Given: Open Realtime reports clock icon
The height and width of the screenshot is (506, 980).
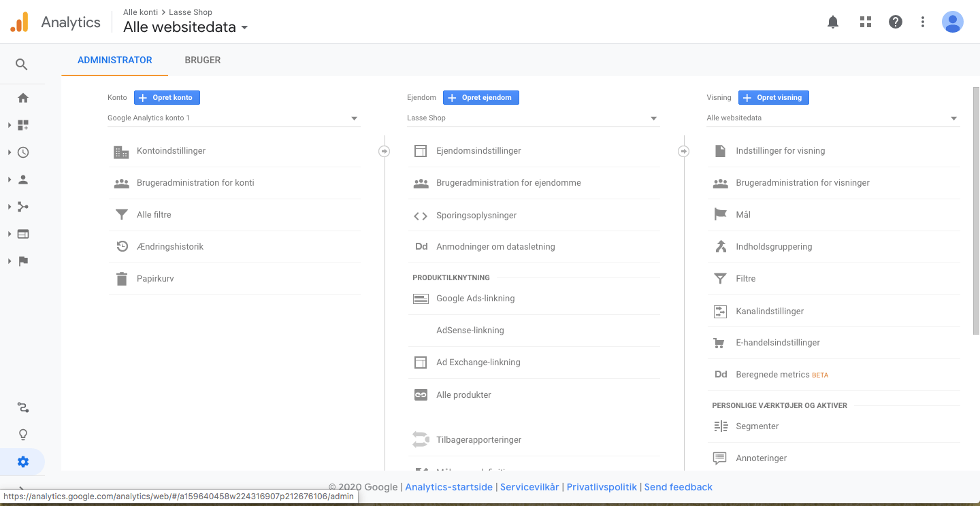Looking at the screenshot, I should (x=23, y=152).
